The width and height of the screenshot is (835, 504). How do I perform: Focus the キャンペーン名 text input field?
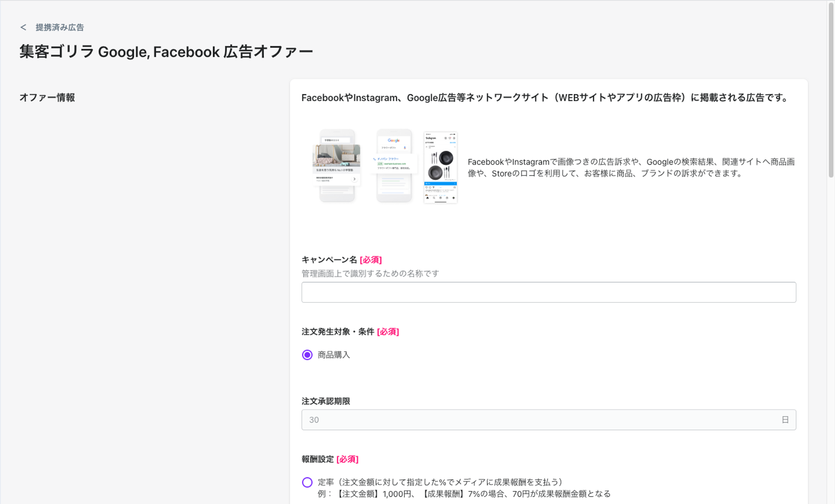(x=548, y=292)
